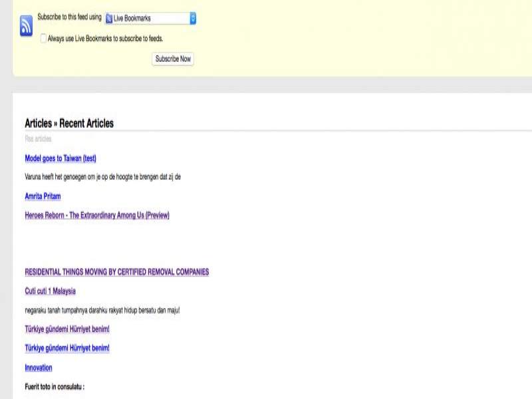Viewport: 532px width, 399px height.
Task: Click the Articles » Recent Articles heading
Action: point(69,123)
